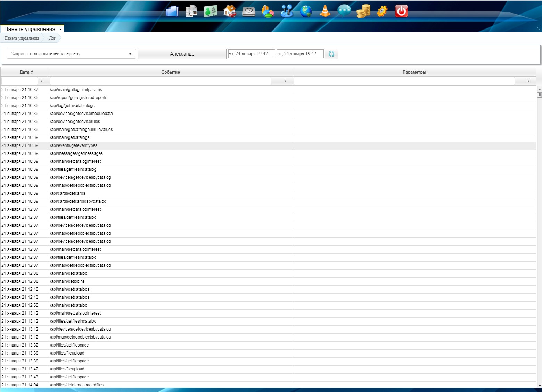Click the red power button icon
Screen dimensions: 542x392
[401, 11]
